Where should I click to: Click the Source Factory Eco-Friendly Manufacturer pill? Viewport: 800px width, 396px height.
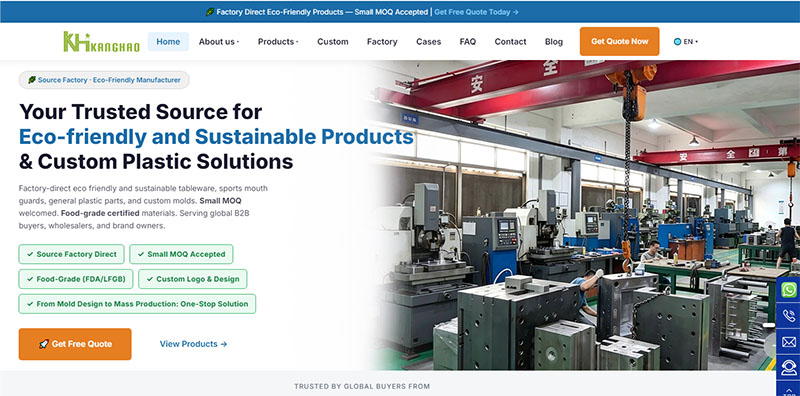tap(104, 80)
